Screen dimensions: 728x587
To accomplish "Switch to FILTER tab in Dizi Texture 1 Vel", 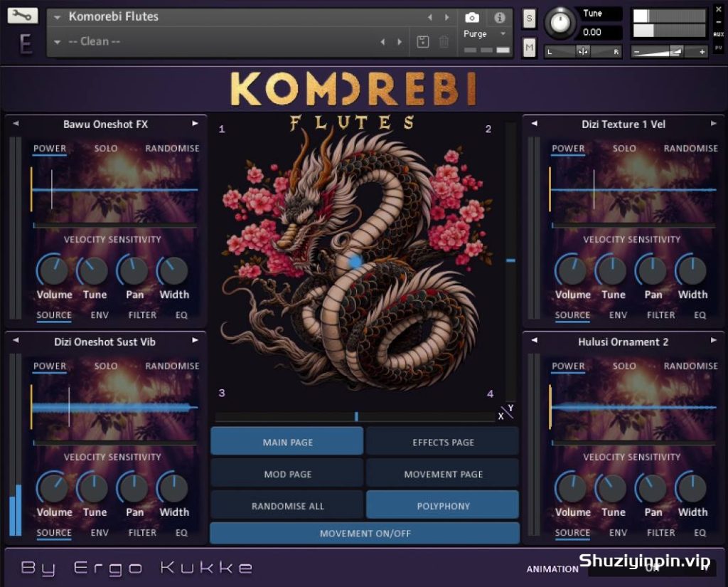I will click(660, 315).
